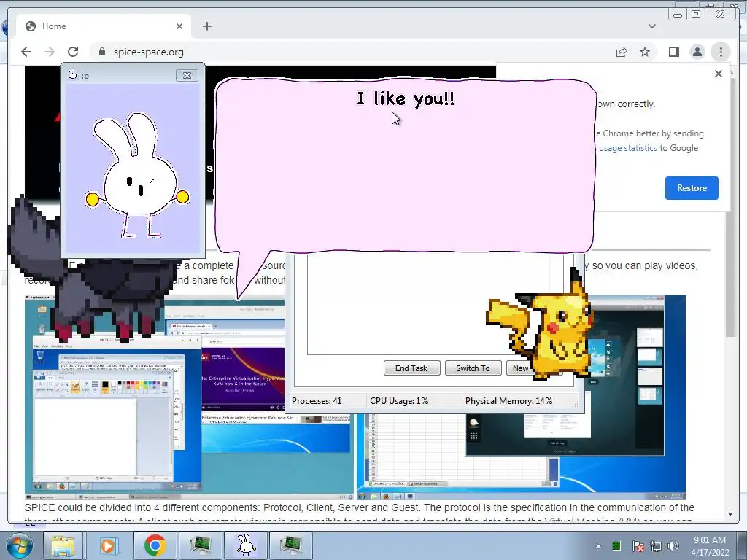Close the :p bunny window
Screen dimensions: 747x560
click(187, 75)
